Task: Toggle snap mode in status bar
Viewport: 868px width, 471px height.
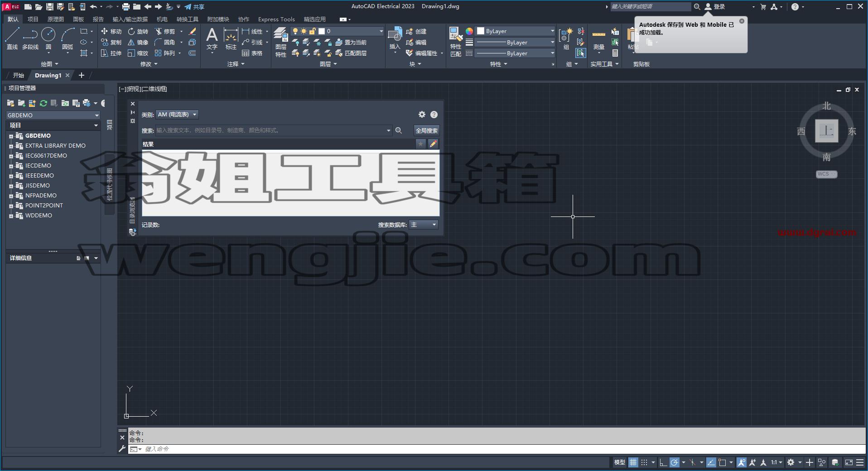Action: coord(644,462)
